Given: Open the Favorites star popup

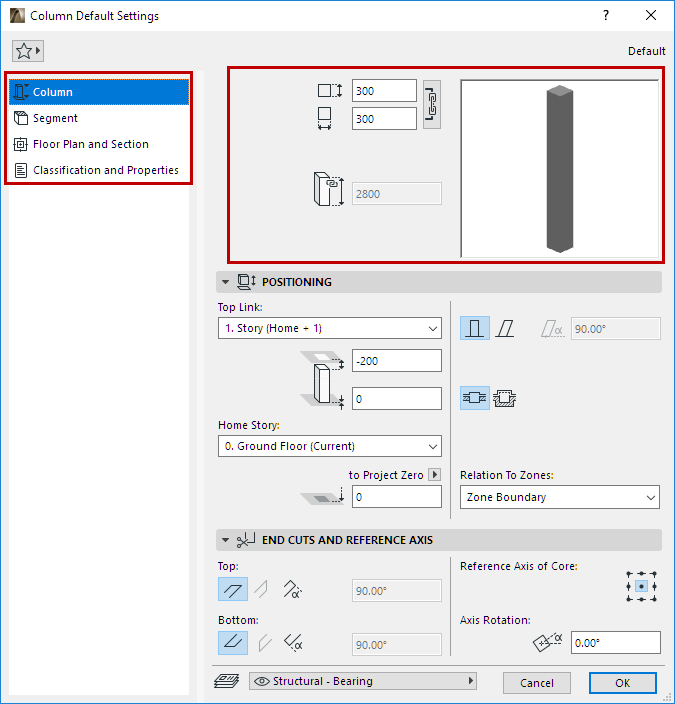Looking at the screenshot, I should pyautogui.click(x=28, y=51).
